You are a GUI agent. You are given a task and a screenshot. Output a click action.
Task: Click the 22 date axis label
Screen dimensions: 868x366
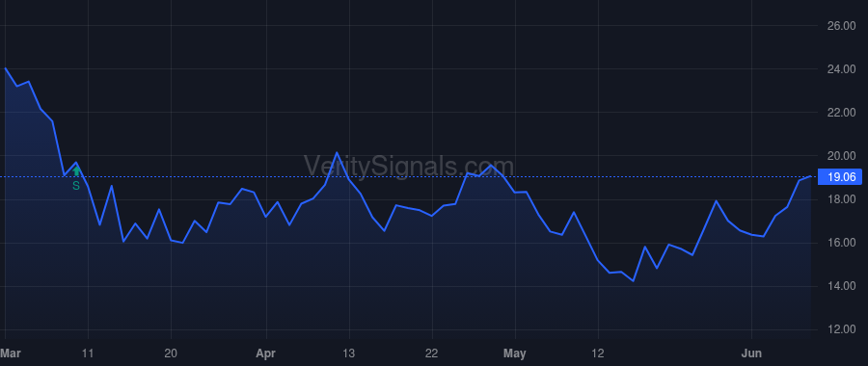tap(432, 353)
